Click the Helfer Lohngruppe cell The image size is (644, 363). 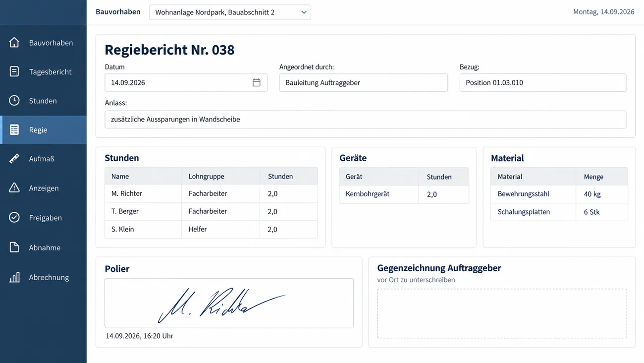click(221, 229)
